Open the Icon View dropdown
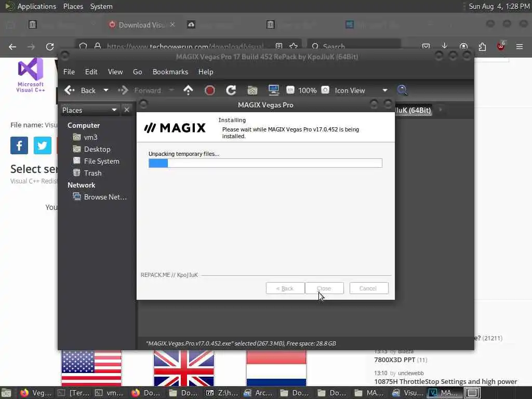532x399 pixels. [361, 90]
